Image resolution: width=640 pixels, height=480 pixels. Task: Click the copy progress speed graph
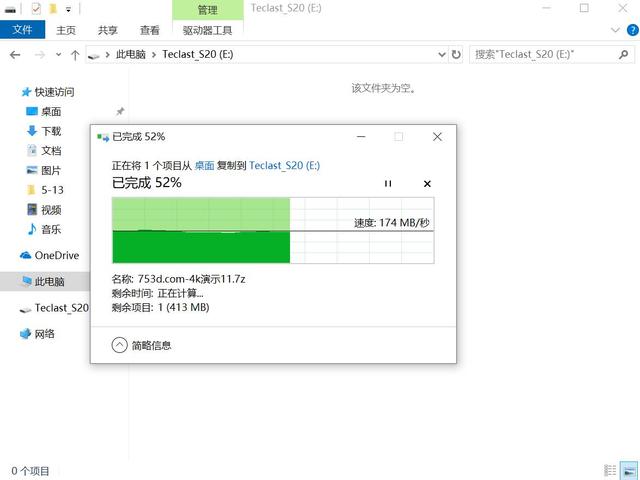click(x=273, y=230)
